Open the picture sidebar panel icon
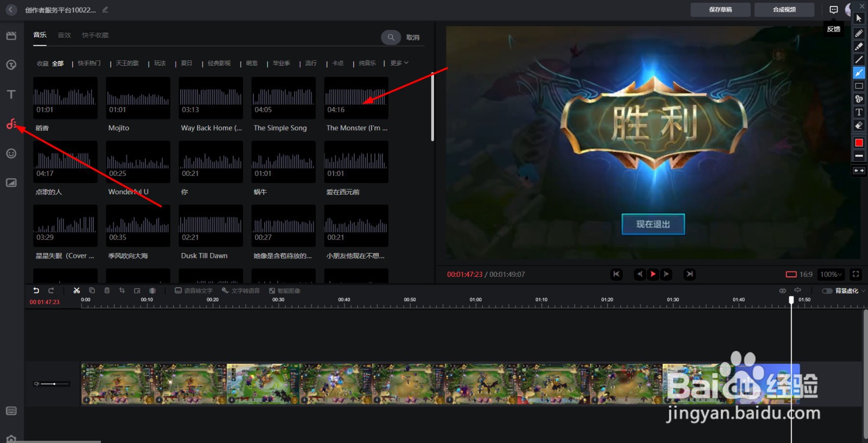This screenshot has width=868, height=443. 11,183
